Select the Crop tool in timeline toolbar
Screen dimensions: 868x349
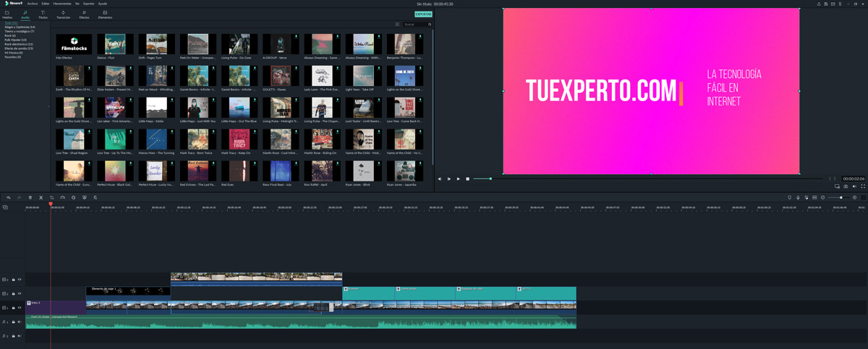pyautogui.click(x=52, y=197)
